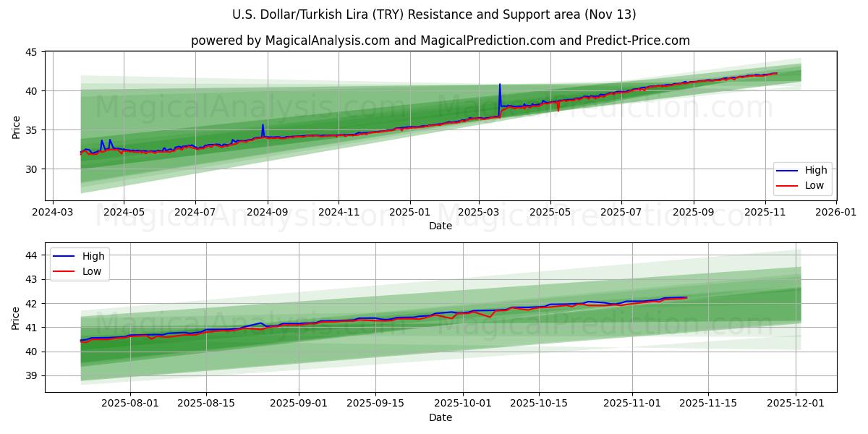868x434 pixels.
Task: Click the Price axis label of bottom chart
Action: 15,318
